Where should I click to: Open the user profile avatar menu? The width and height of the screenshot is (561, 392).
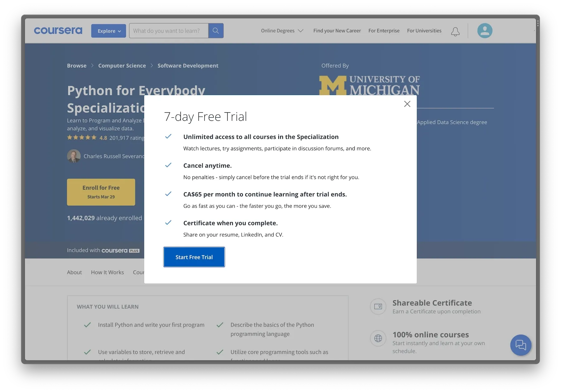click(x=485, y=31)
